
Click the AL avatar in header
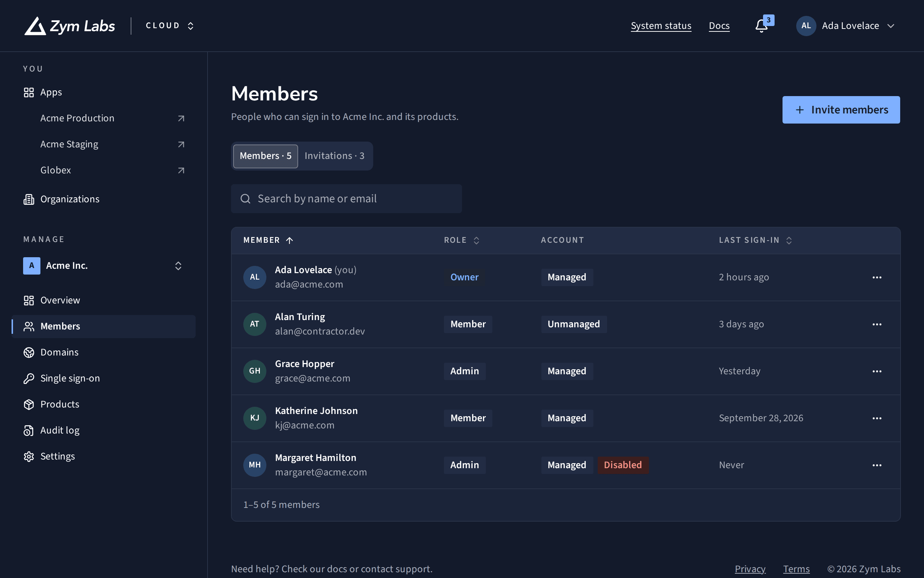pos(806,26)
